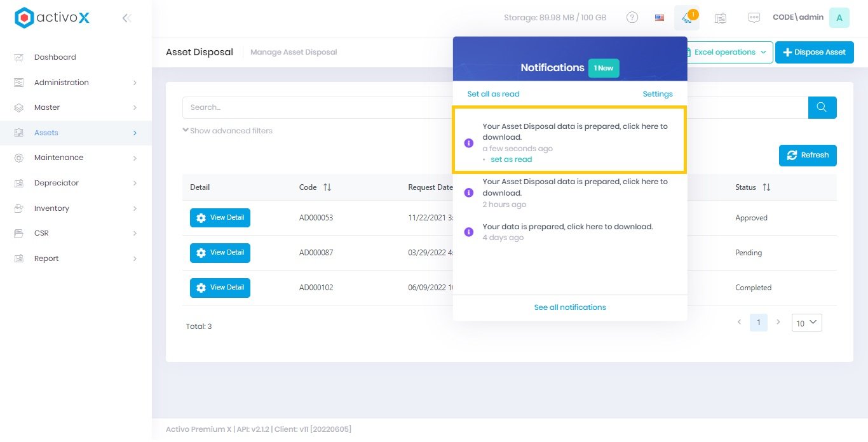Click the Dispose Asset button
This screenshot has height=442, width=868.
click(814, 52)
